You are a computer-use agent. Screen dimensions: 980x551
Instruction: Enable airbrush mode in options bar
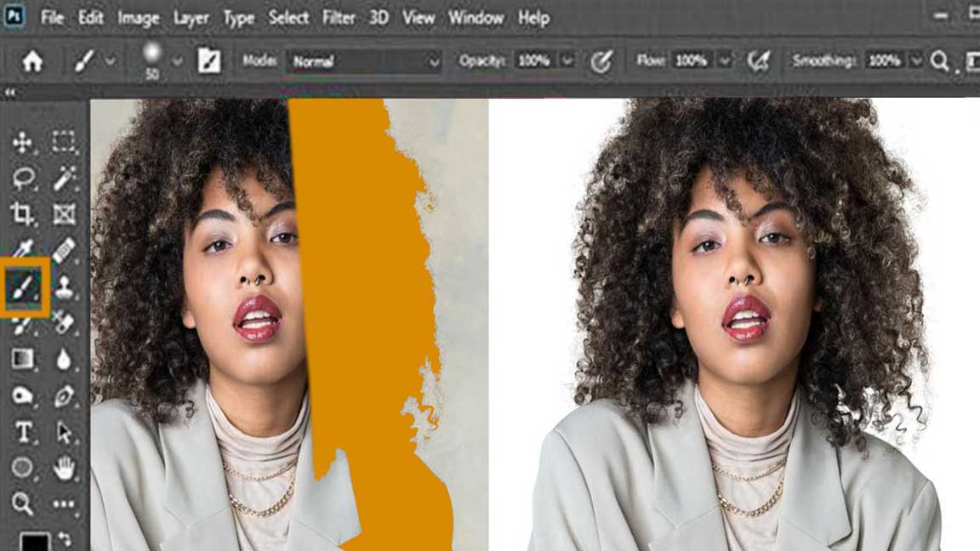[759, 60]
